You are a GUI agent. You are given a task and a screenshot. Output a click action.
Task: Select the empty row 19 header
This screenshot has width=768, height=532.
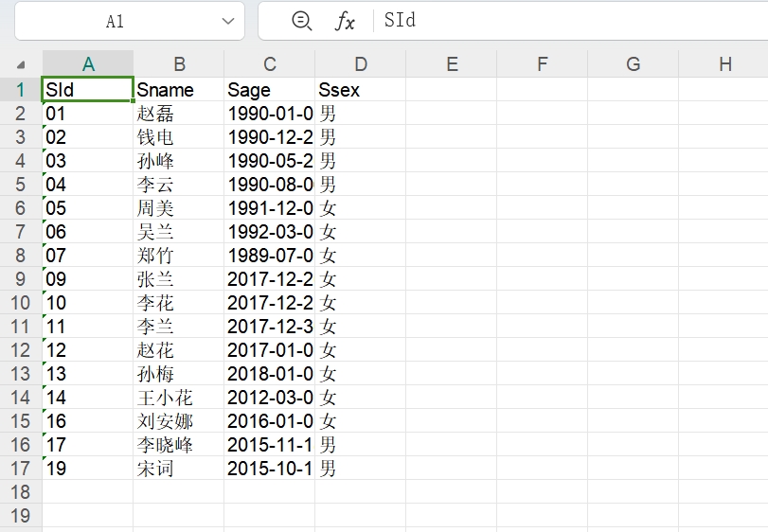pyautogui.click(x=21, y=516)
